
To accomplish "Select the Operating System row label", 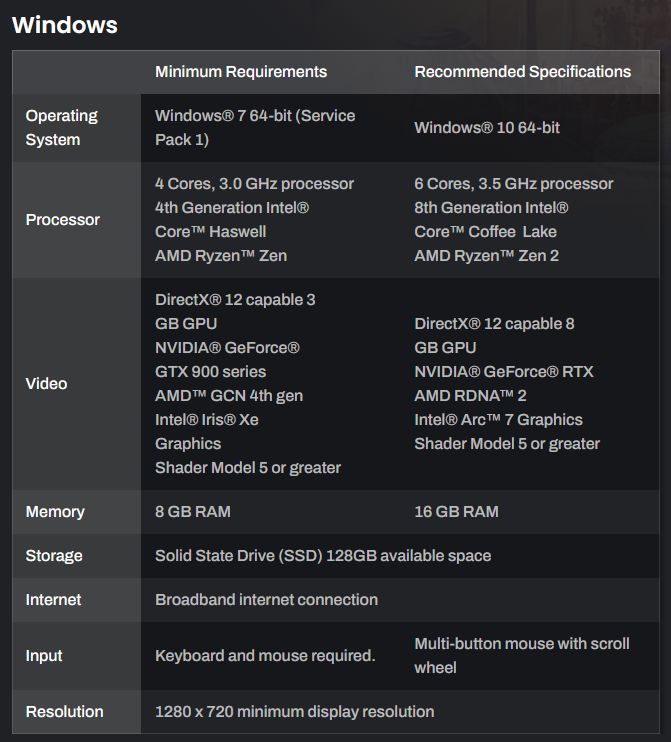I will [x=61, y=128].
